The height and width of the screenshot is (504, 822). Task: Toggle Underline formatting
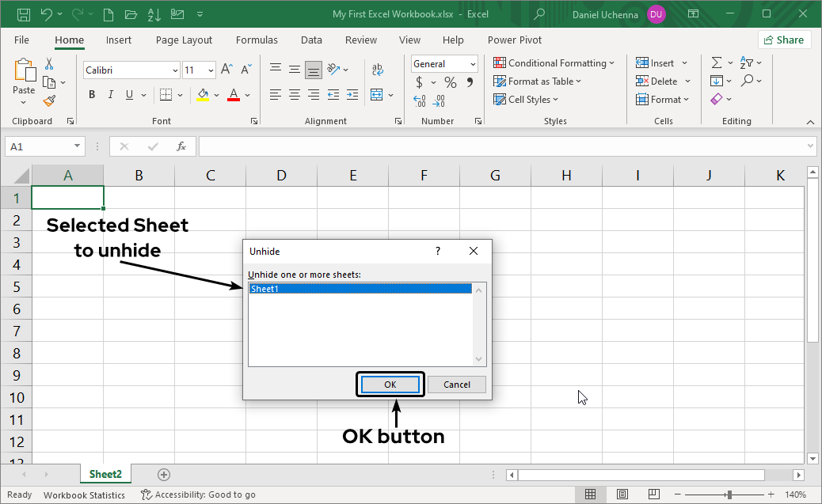coord(128,94)
